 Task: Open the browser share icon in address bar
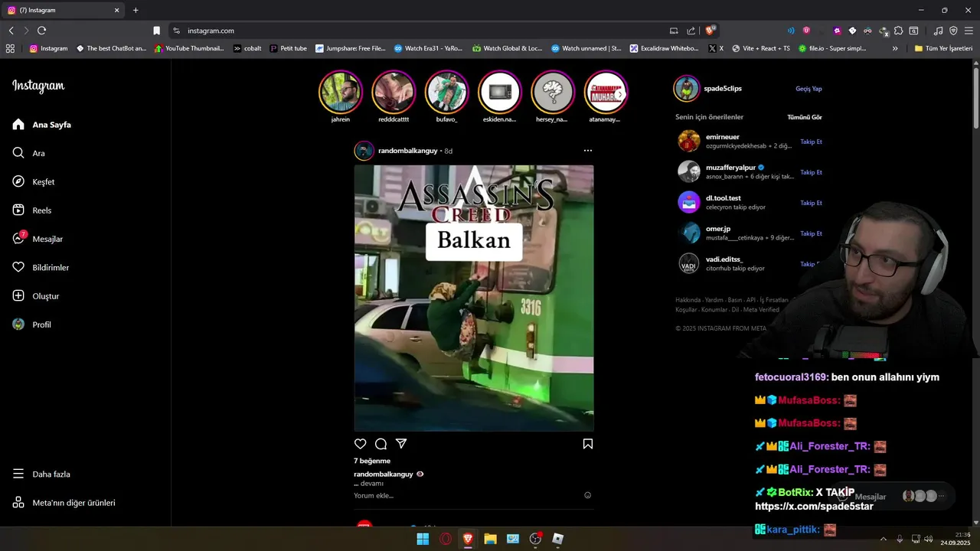click(x=691, y=31)
